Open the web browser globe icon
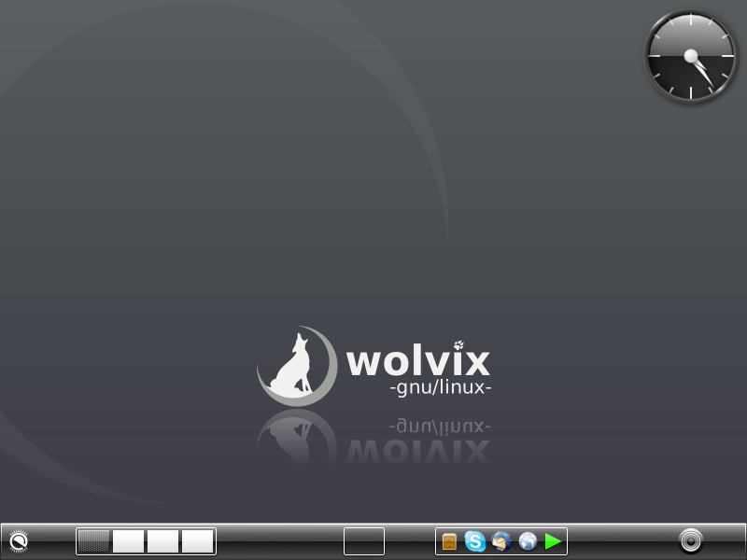The image size is (747, 560). click(528, 541)
